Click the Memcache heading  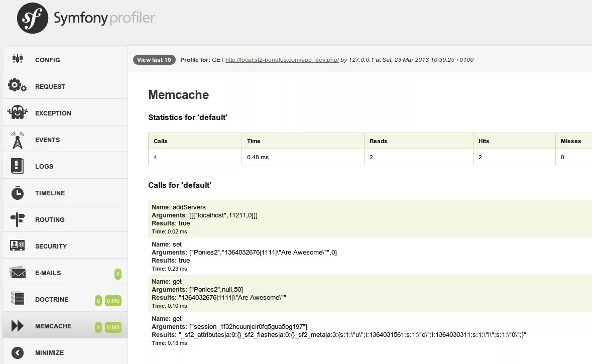[x=178, y=94]
